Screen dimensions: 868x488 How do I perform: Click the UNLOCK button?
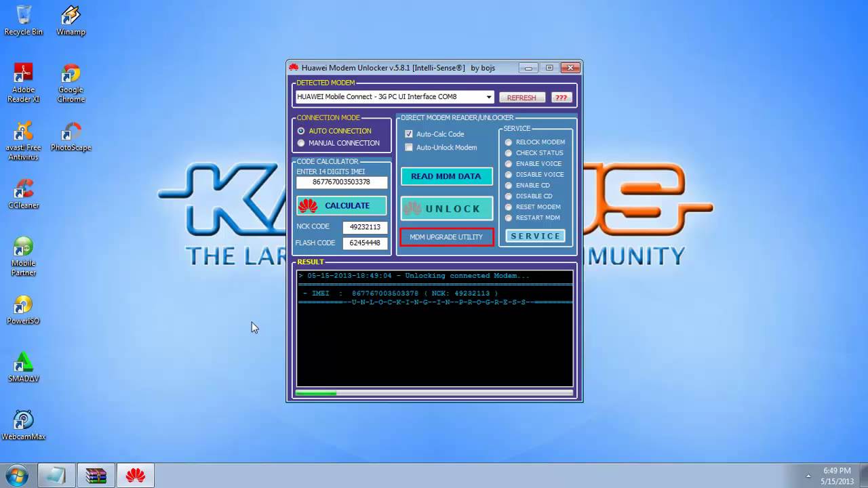point(446,209)
